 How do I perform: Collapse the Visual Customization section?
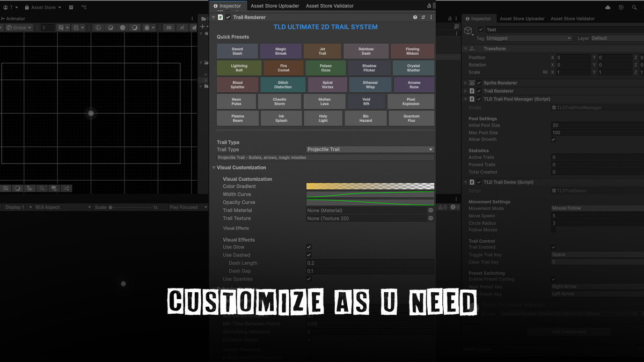[214, 168]
